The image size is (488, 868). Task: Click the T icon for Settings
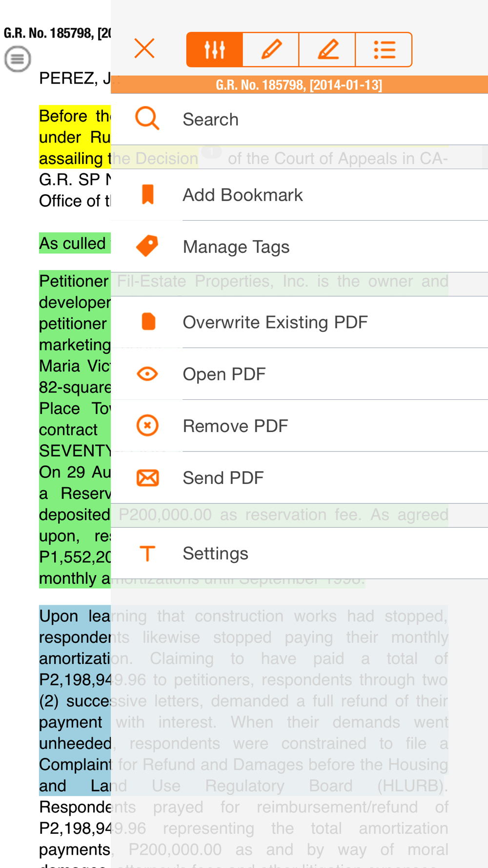[147, 554]
